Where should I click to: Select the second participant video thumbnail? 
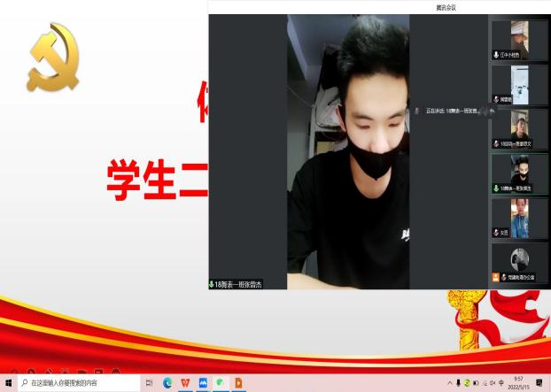coord(519,85)
